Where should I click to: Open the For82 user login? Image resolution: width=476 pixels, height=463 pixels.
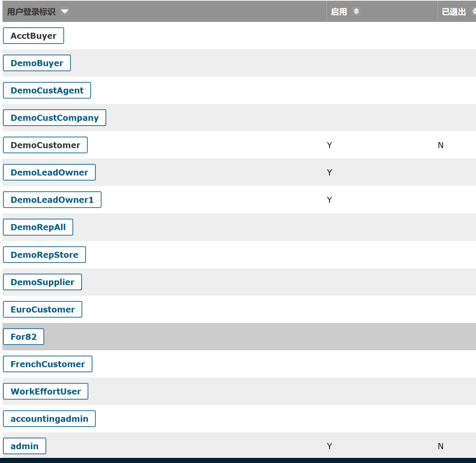tap(24, 337)
